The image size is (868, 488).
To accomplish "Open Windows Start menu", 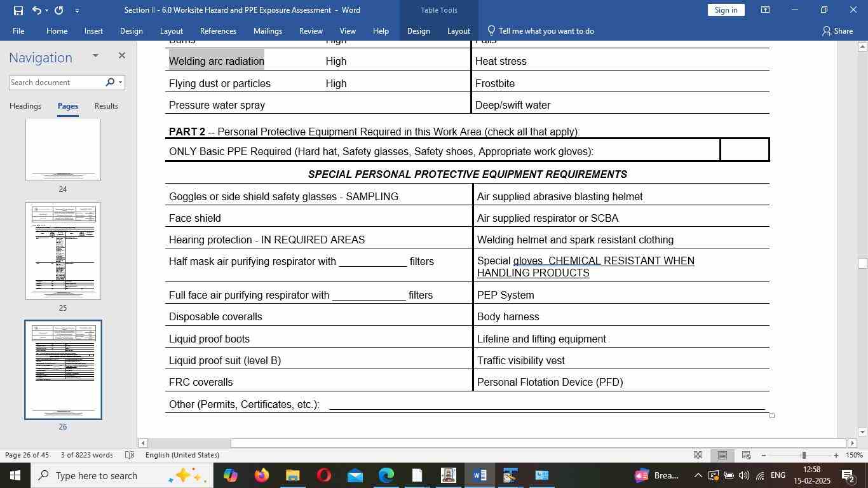I will click(x=15, y=475).
